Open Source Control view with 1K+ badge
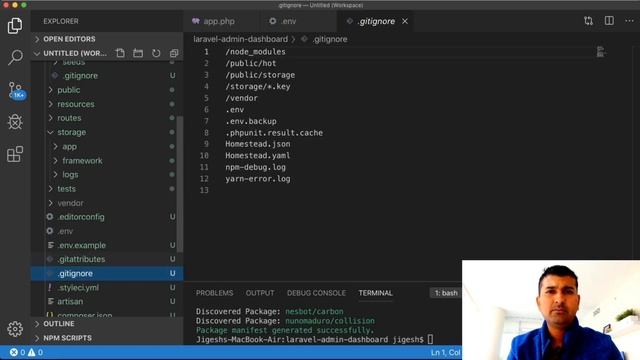The image size is (640, 360). tap(16, 90)
